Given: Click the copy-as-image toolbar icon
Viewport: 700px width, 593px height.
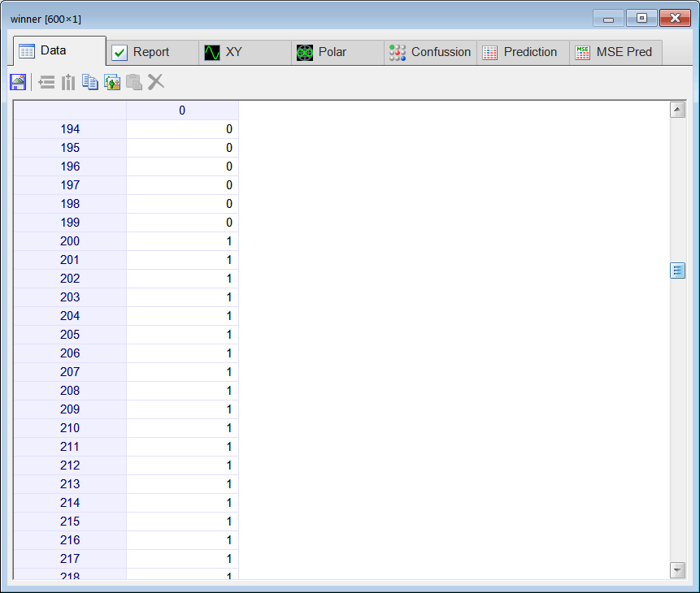Looking at the screenshot, I should [112, 82].
